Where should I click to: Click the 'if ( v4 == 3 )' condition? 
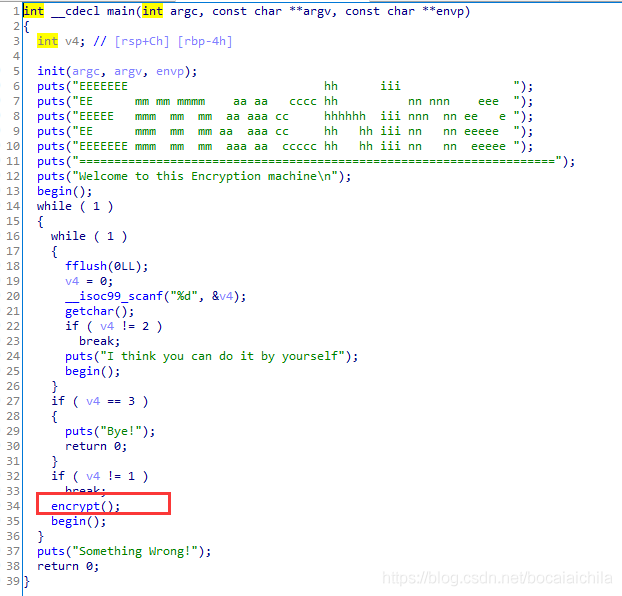point(100,401)
